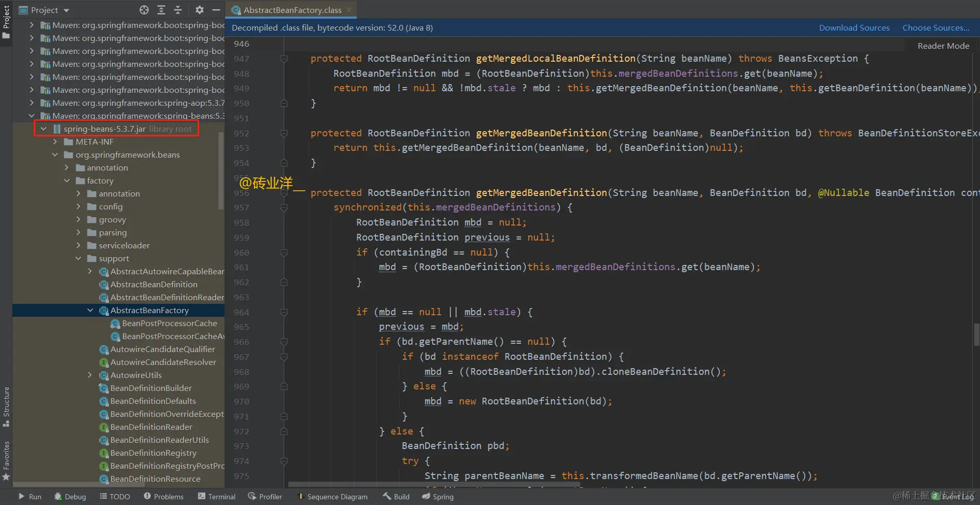This screenshot has width=980, height=505.
Task: Expand the AutowireUtils class node
Action: (90, 375)
